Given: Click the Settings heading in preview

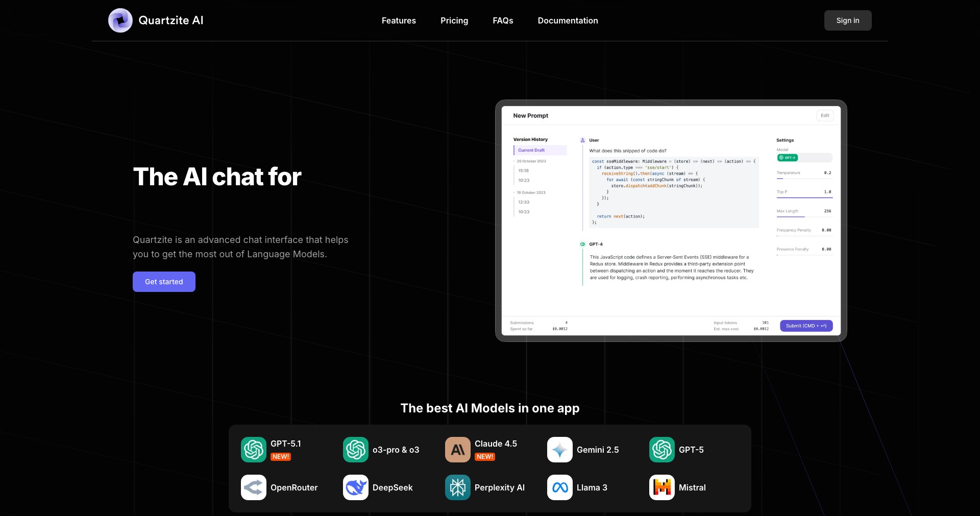Looking at the screenshot, I should (x=785, y=140).
